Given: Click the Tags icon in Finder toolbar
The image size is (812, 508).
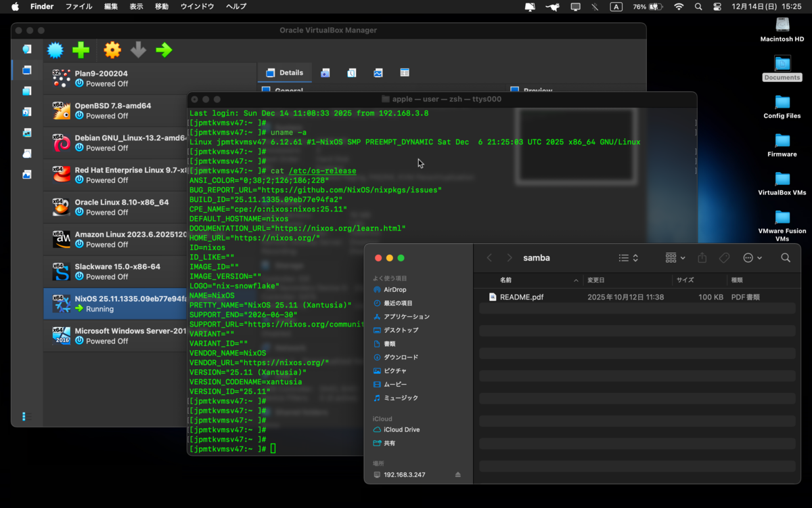Looking at the screenshot, I should [x=724, y=258].
